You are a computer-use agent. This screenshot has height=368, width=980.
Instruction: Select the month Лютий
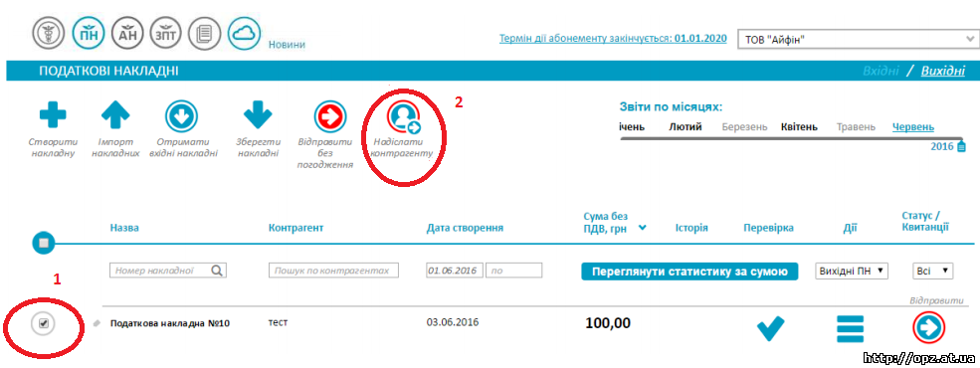coord(685,127)
